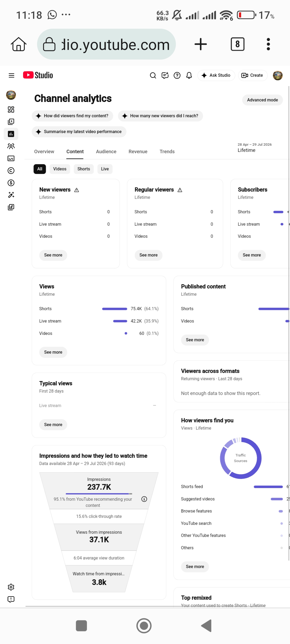Open the notifications bell
290x644 pixels.
189,75
